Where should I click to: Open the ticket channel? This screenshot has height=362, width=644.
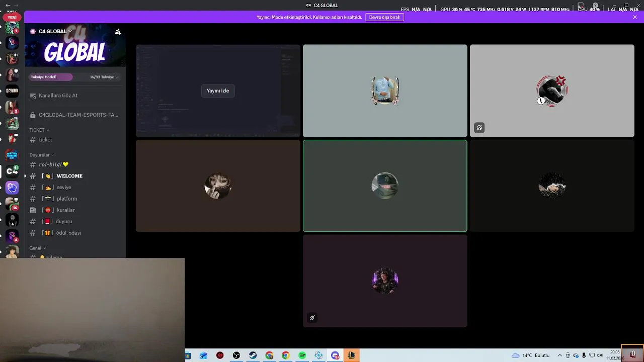click(75, 140)
